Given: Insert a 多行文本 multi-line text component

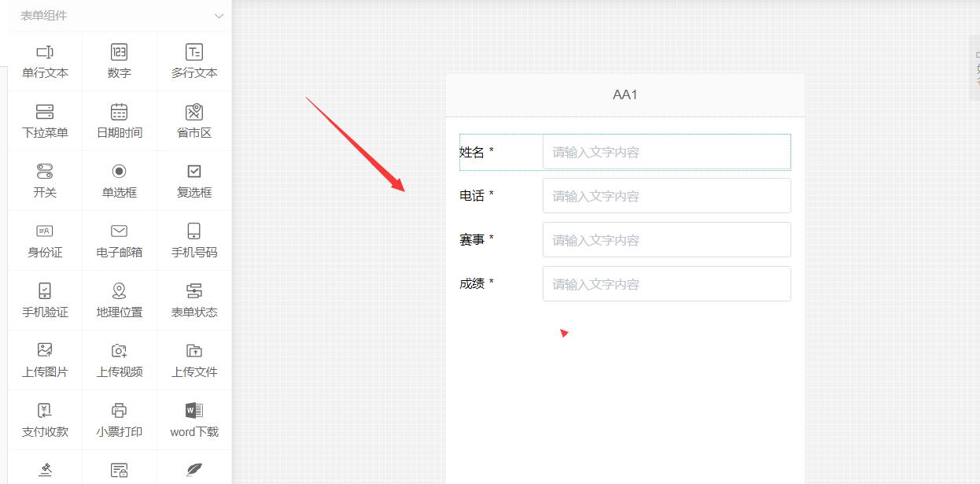Looking at the screenshot, I should click(x=194, y=61).
